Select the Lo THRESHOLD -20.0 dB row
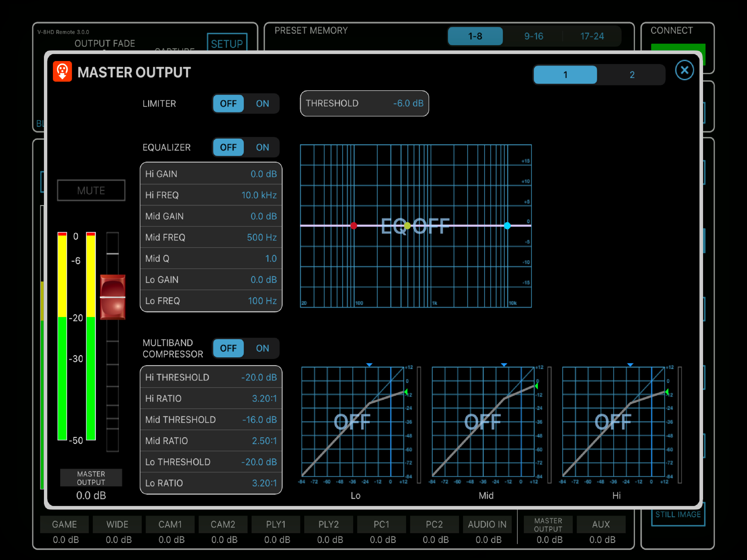Image resolution: width=747 pixels, height=560 pixels. click(x=211, y=462)
